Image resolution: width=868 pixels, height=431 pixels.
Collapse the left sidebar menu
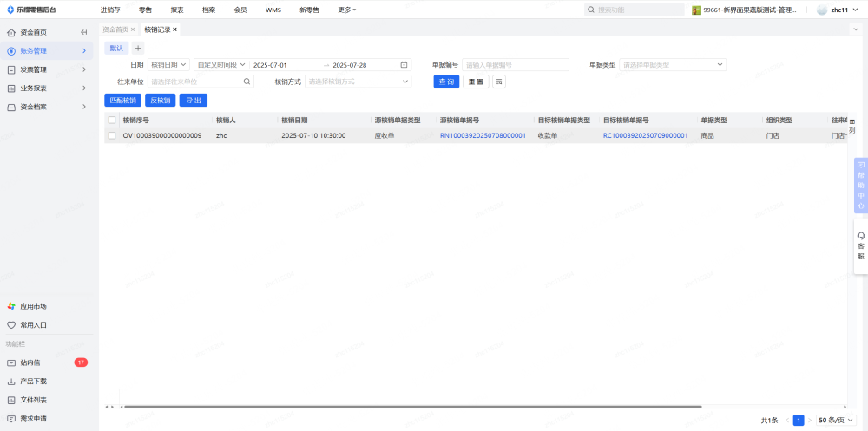pyautogui.click(x=83, y=32)
